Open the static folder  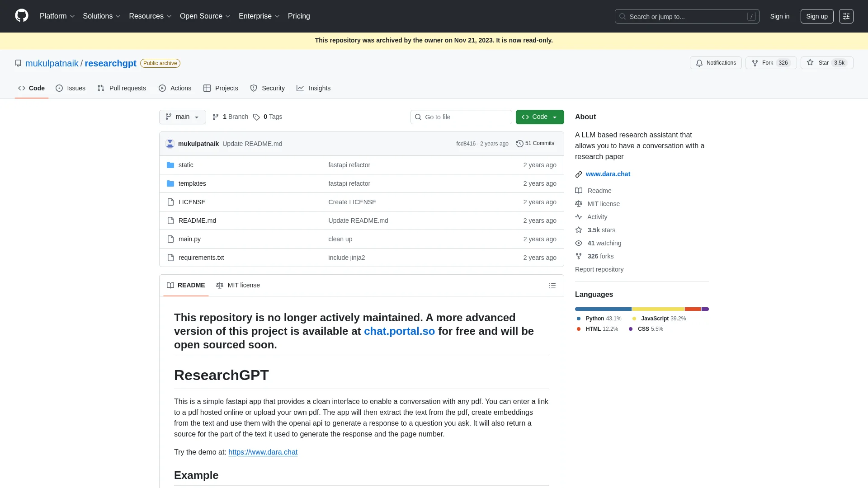point(185,165)
